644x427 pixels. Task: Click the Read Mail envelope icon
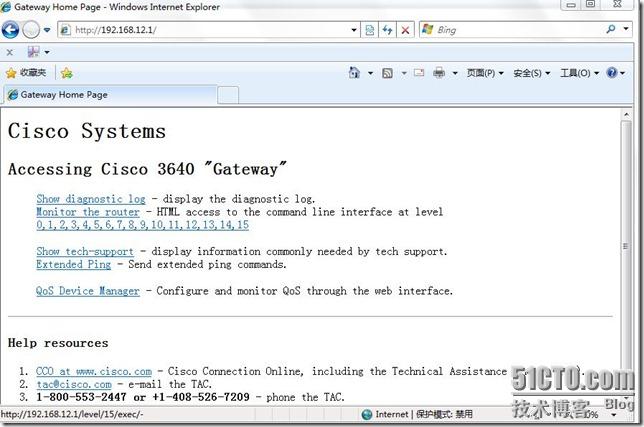[x=419, y=73]
